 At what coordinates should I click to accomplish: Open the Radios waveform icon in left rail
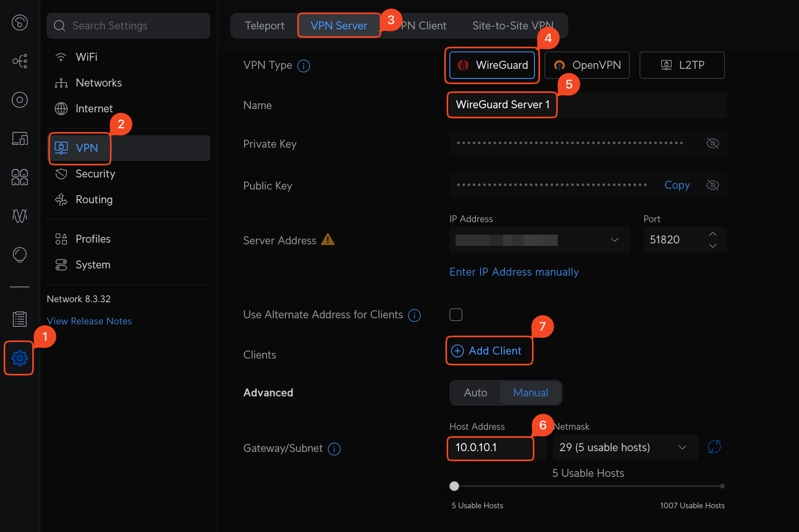coord(20,216)
